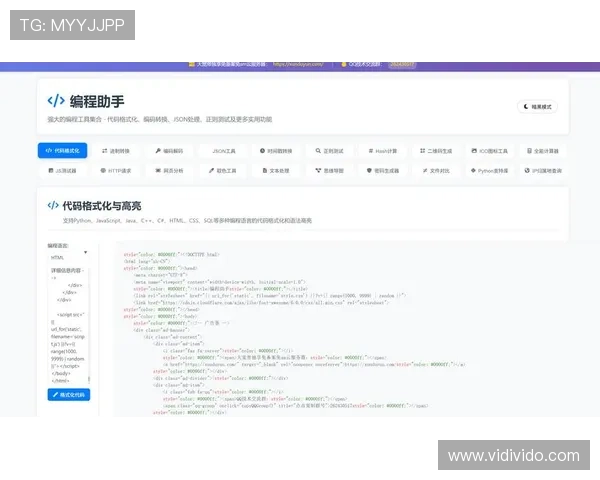This screenshot has width=600, height=480.
Task: Open the 思维导图 tab
Action: click(x=329, y=170)
